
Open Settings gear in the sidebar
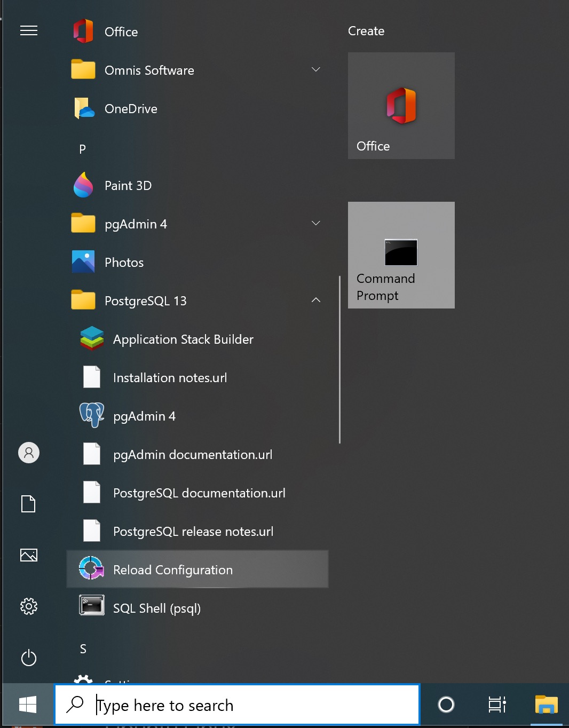[29, 606]
